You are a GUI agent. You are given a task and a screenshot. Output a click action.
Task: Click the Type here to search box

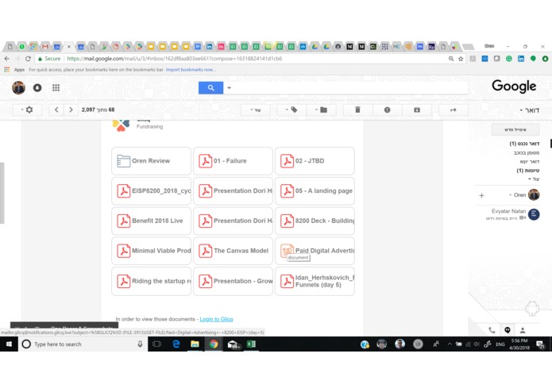pos(83,344)
